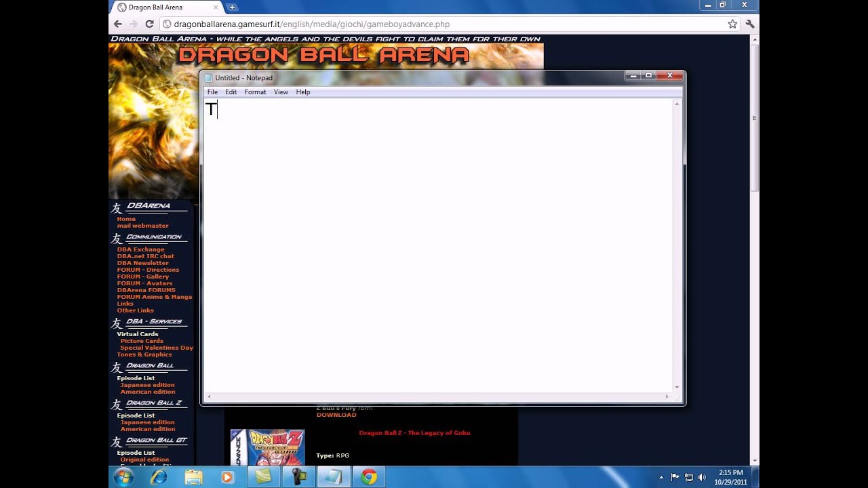Click the mail webmaster link
Viewport: 868px width, 488px height.
pos(142,226)
